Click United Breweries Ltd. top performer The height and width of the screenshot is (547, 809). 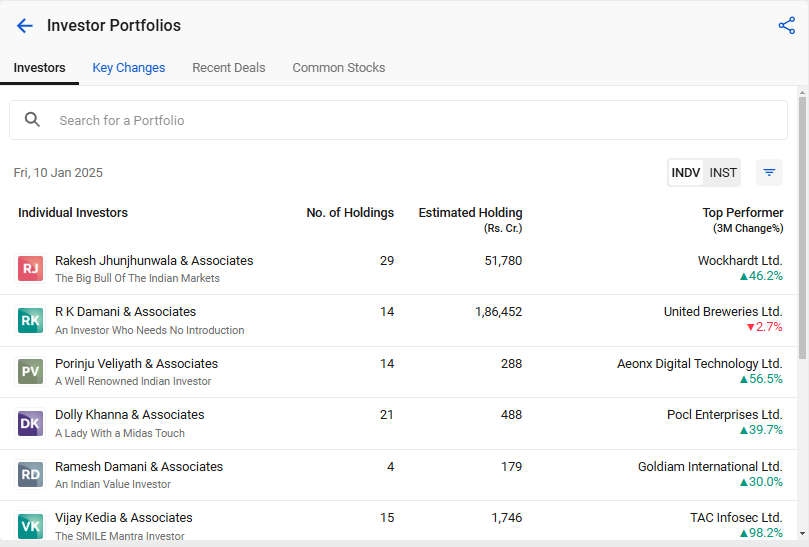coord(723,312)
